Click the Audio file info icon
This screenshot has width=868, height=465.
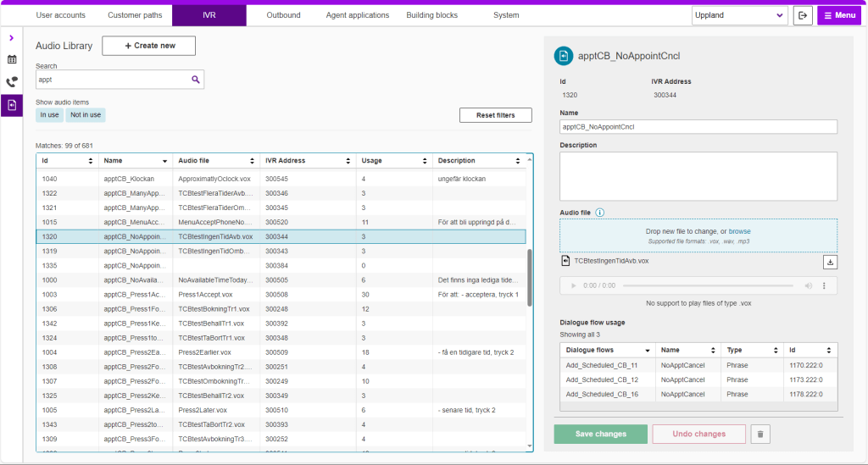(599, 212)
